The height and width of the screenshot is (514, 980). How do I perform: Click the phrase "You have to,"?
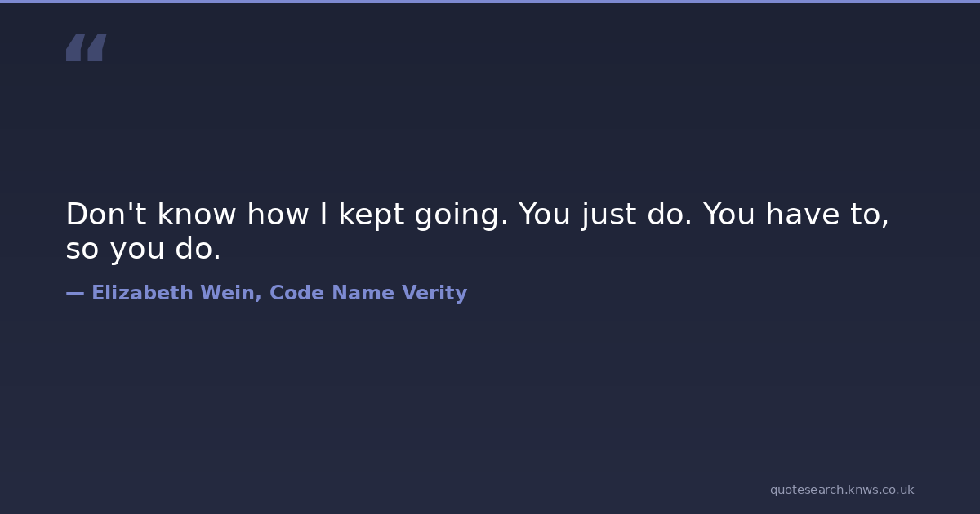click(x=796, y=215)
